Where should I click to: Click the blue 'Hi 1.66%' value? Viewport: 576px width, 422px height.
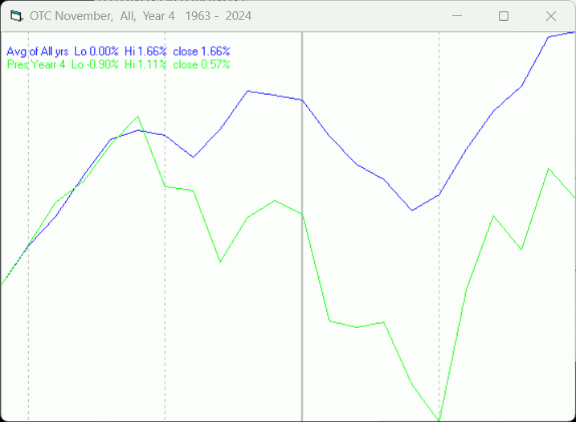[x=145, y=51]
